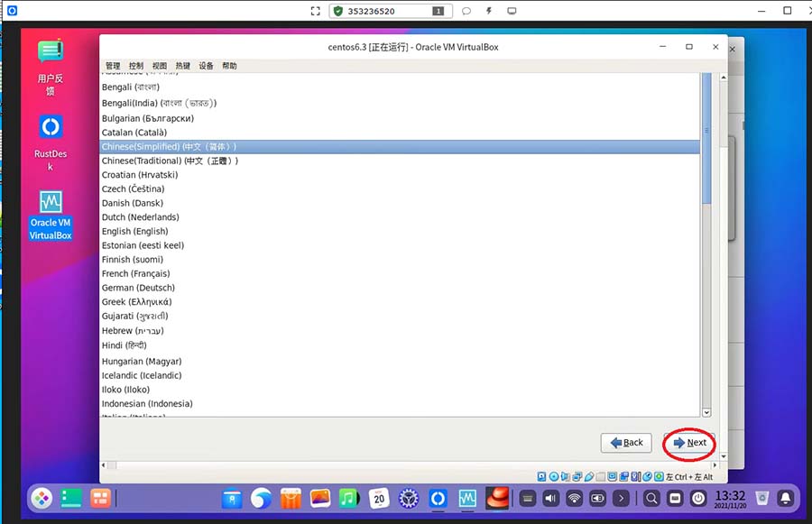This screenshot has width=812, height=524.
Task: Select French (Français) in the language list
Action: tap(400, 273)
